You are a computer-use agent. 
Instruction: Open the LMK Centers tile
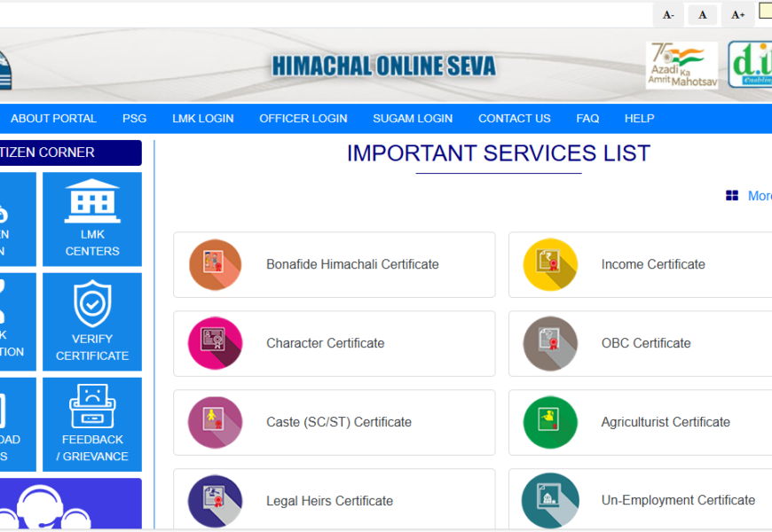click(x=92, y=219)
